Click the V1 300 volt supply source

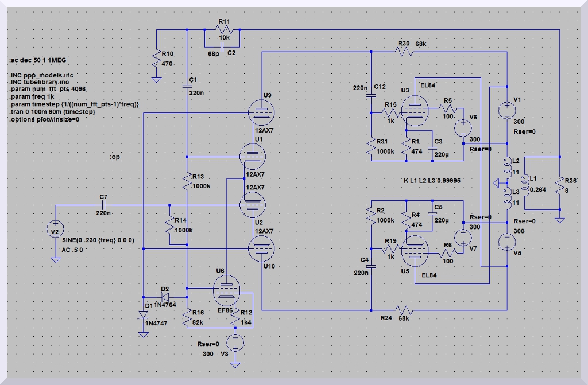(x=507, y=109)
